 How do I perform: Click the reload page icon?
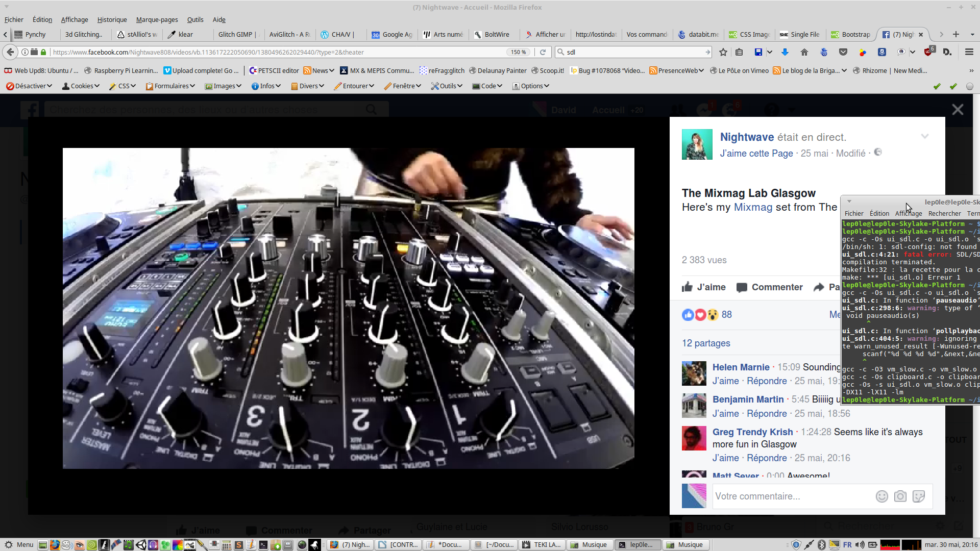coord(543,52)
